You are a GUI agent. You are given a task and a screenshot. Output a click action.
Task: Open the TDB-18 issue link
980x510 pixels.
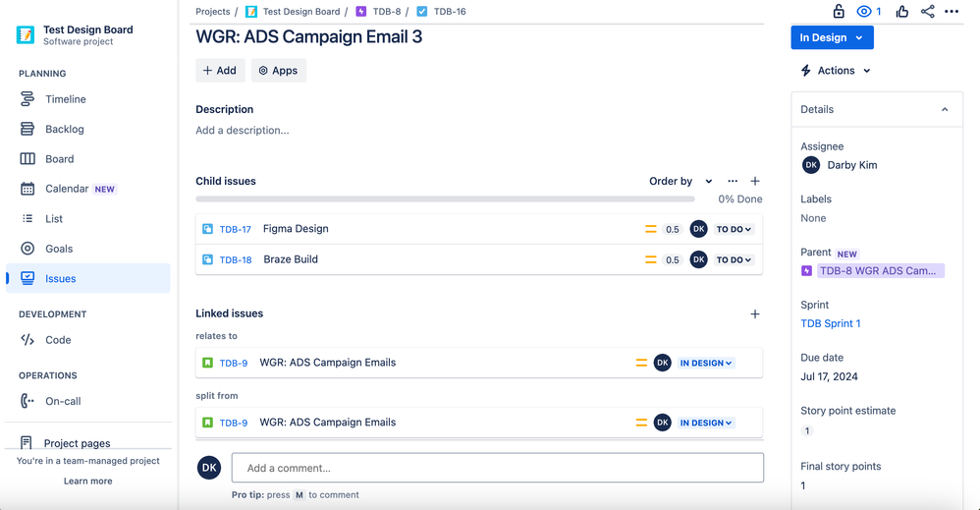click(x=236, y=259)
